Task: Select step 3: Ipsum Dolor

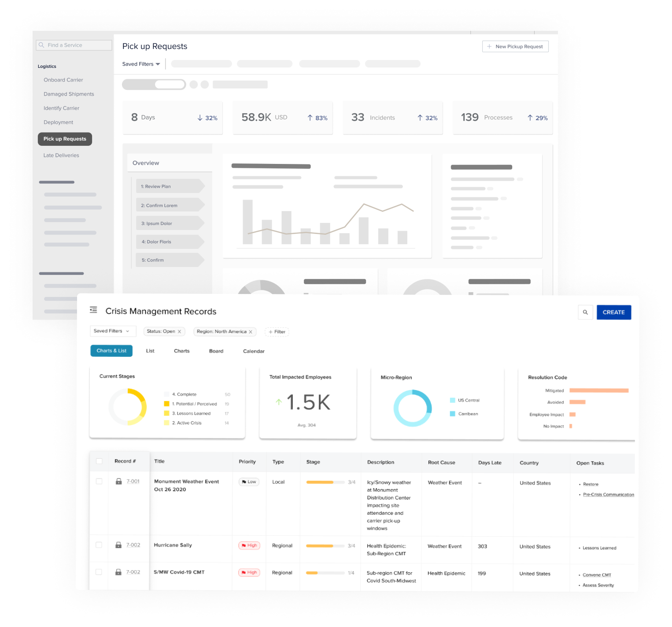Action: coord(170,223)
